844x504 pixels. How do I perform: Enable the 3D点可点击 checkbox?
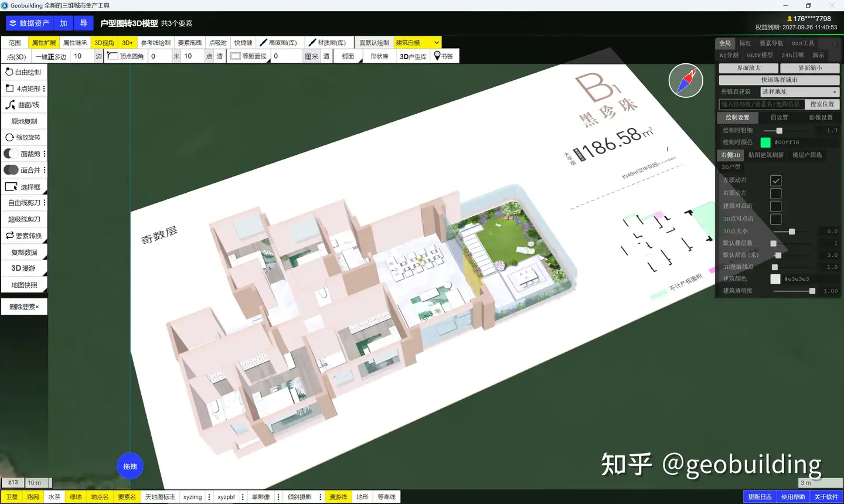click(775, 219)
